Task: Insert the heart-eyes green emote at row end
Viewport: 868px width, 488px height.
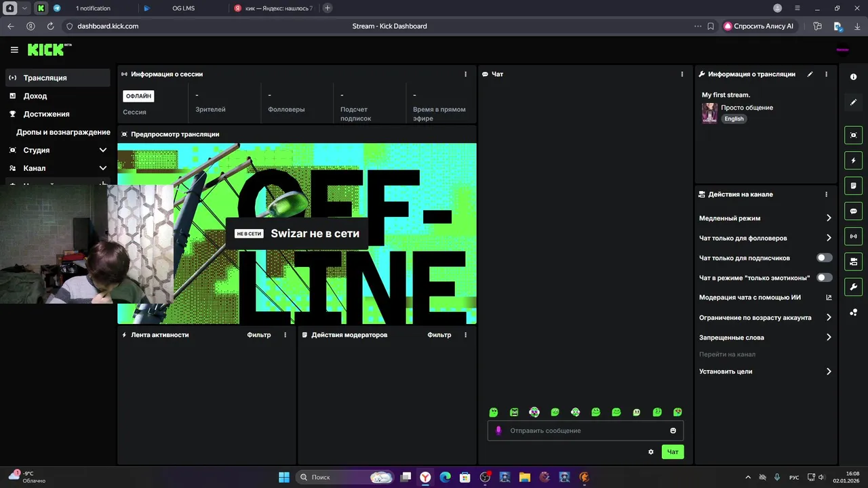Action: (x=677, y=412)
